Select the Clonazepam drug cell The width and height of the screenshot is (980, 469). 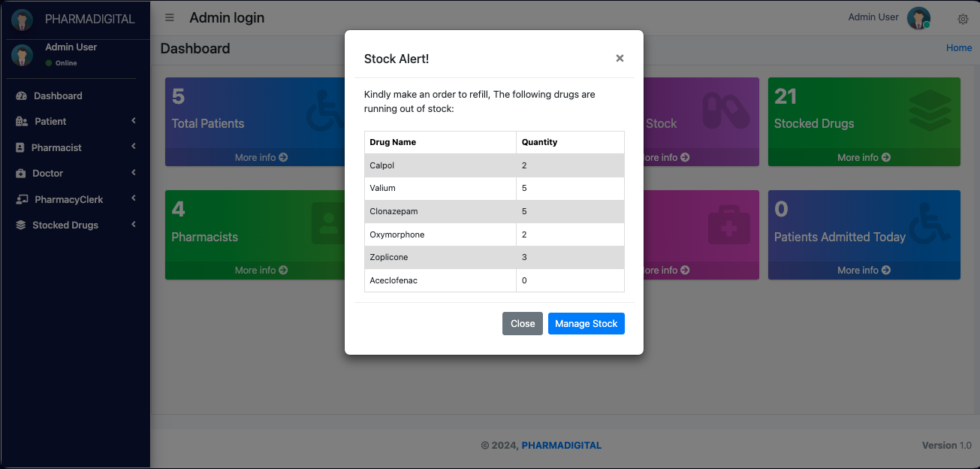click(440, 212)
